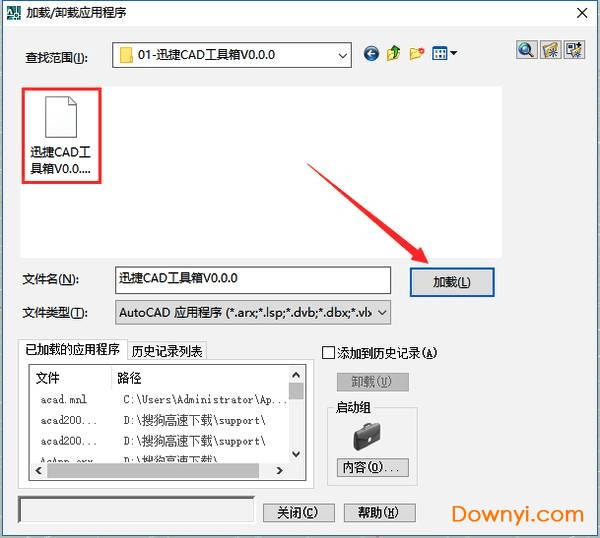Click the AutoCAD title bar icon
Image resolution: width=600 pixels, height=538 pixels.
pyautogui.click(x=13, y=13)
